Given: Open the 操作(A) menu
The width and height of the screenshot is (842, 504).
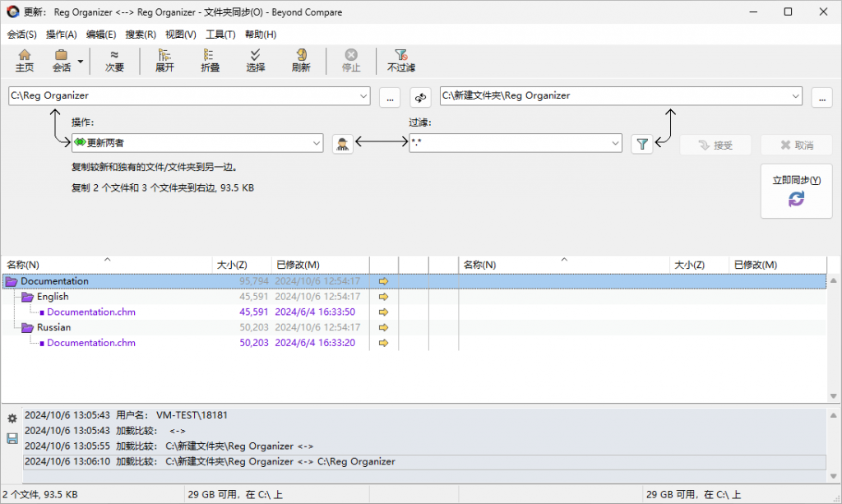Looking at the screenshot, I should [61, 35].
